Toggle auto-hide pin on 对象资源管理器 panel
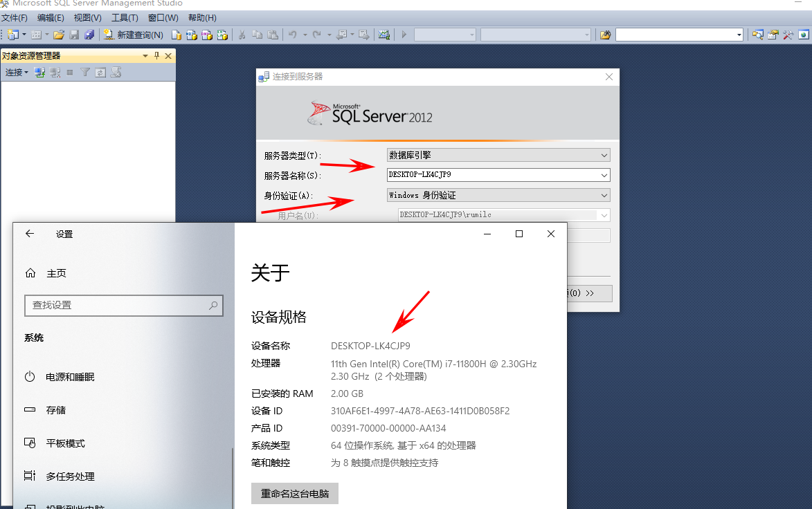The width and height of the screenshot is (812, 509). pos(156,55)
